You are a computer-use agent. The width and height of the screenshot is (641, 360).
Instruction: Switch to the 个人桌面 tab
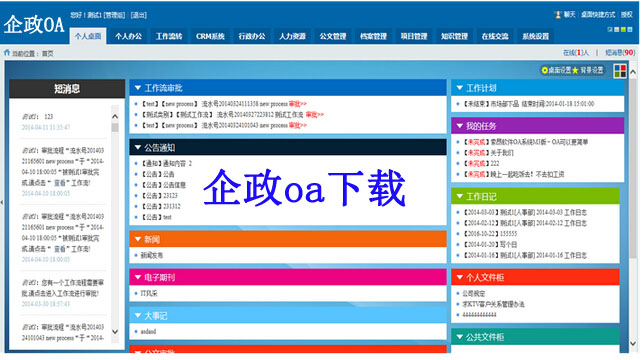(88, 36)
